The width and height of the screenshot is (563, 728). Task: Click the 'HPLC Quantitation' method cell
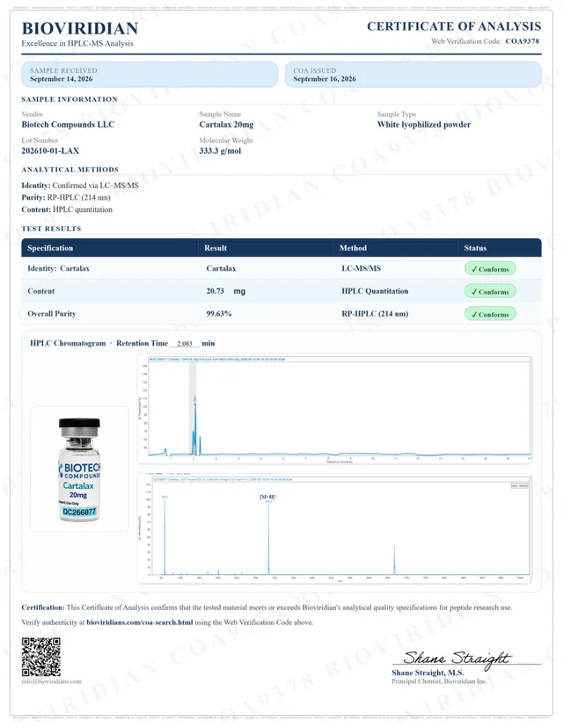point(375,291)
